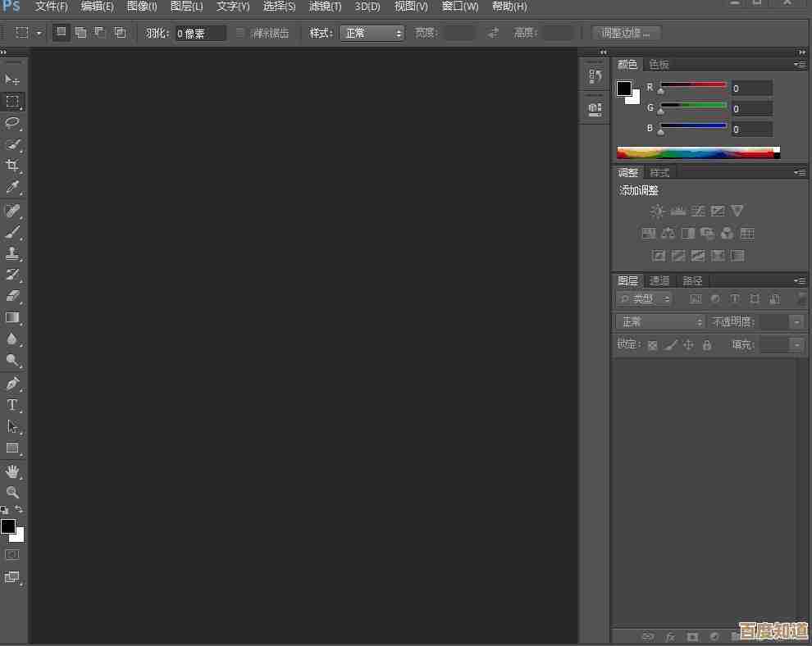Viewport: 812px width, 646px height.
Task: Open the layer blend mode 正常 dropdown
Action: pyautogui.click(x=660, y=322)
